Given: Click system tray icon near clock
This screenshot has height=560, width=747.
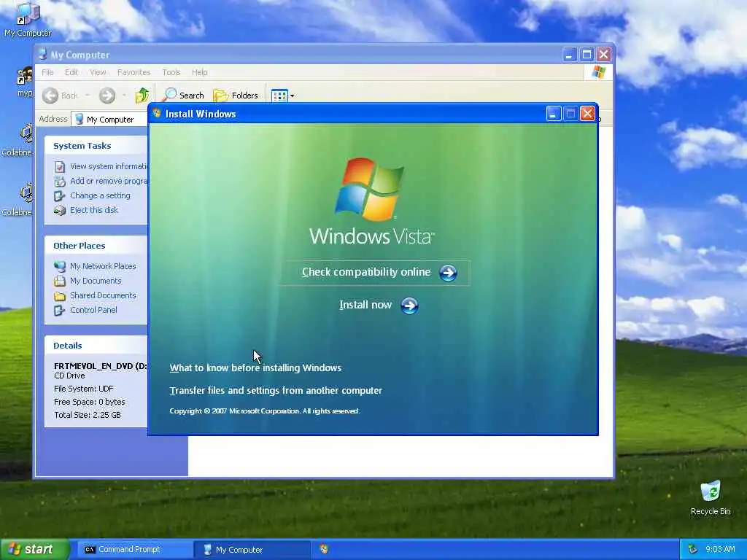Looking at the screenshot, I should click(x=692, y=550).
